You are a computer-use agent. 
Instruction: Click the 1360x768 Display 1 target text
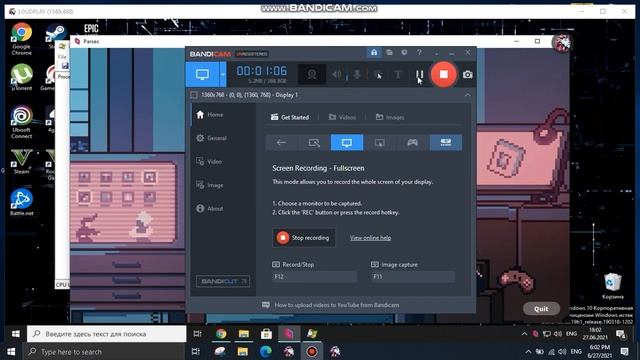(249, 95)
